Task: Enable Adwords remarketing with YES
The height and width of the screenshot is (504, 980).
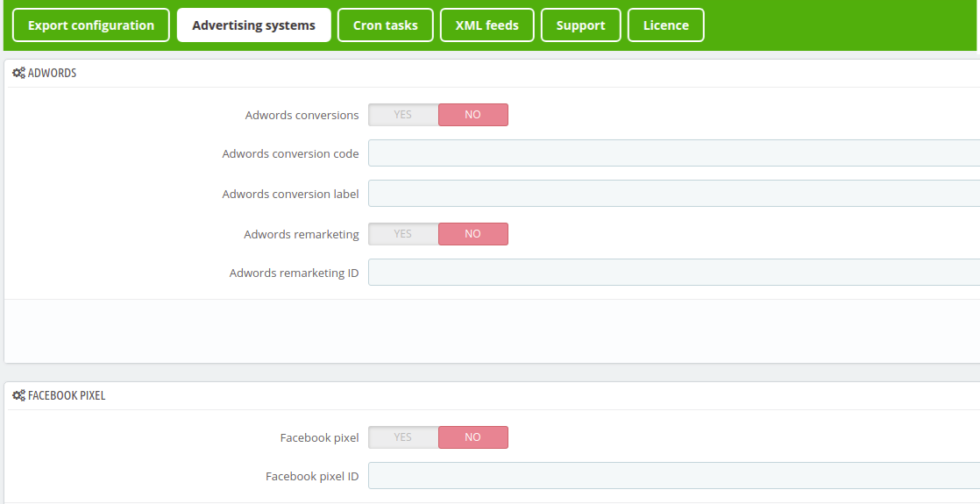Action: (x=403, y=234)
